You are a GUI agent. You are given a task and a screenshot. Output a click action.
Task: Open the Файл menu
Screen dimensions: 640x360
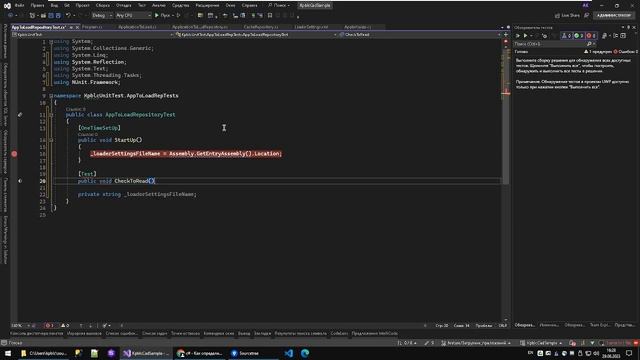19,6
